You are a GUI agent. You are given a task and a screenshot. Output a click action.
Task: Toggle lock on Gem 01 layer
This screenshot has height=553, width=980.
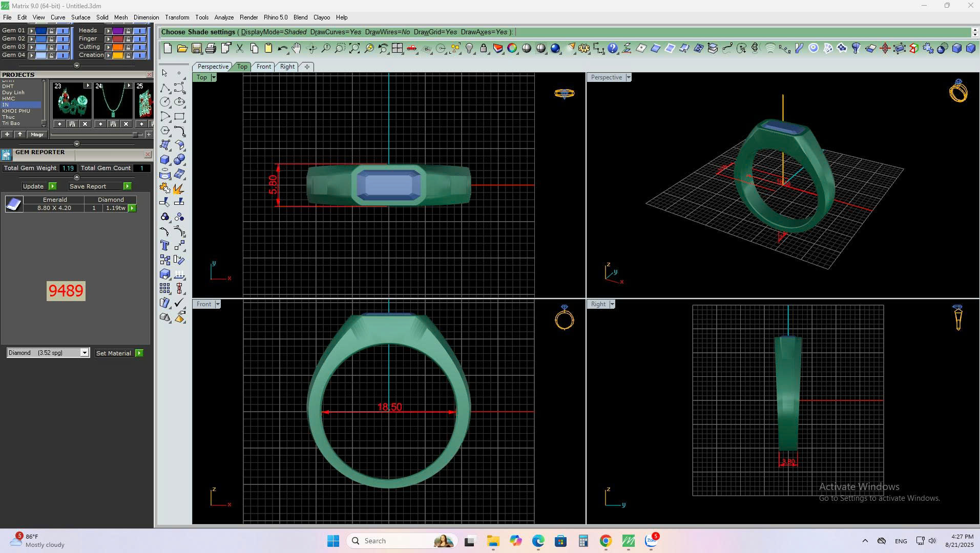(51, 31)
